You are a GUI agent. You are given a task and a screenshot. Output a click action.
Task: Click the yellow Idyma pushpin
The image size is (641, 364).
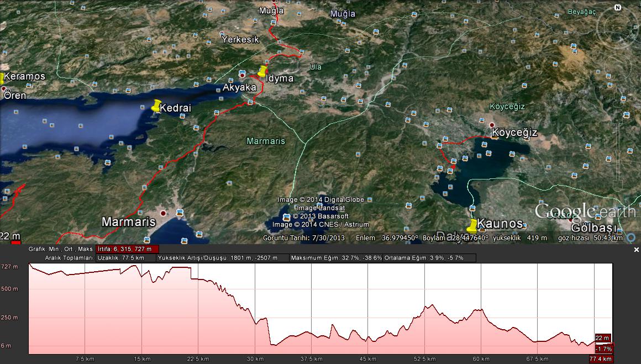pyautogui.click(x=262, y=71)
